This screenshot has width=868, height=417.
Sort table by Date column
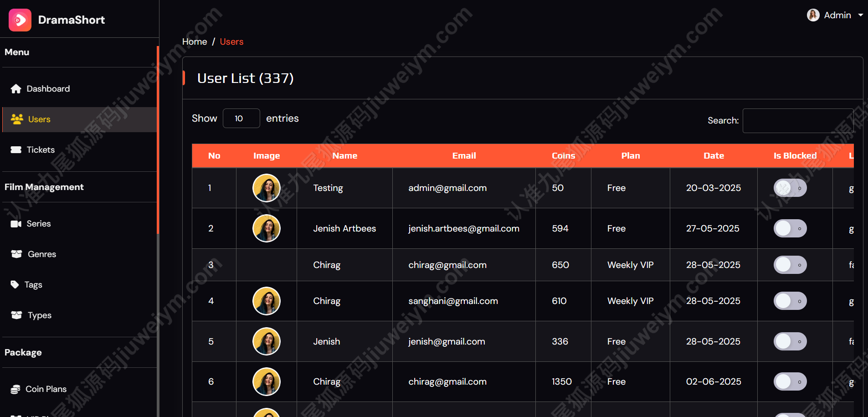pos(714,156)
